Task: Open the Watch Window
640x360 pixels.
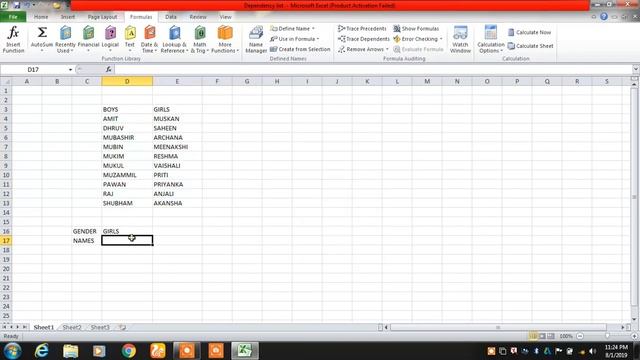Action: pos(460,39)
